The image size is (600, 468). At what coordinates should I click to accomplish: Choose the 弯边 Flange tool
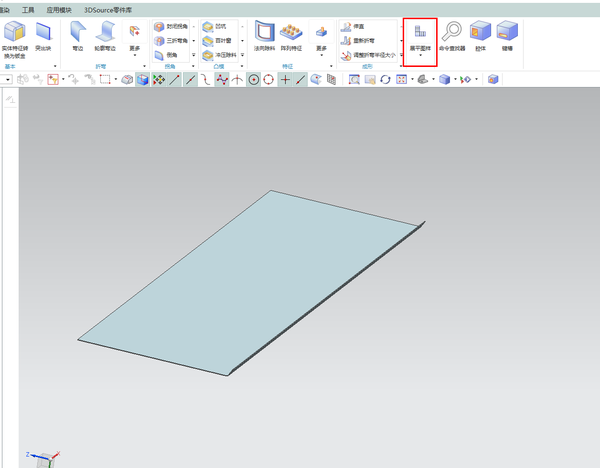(x=78, y=36)
